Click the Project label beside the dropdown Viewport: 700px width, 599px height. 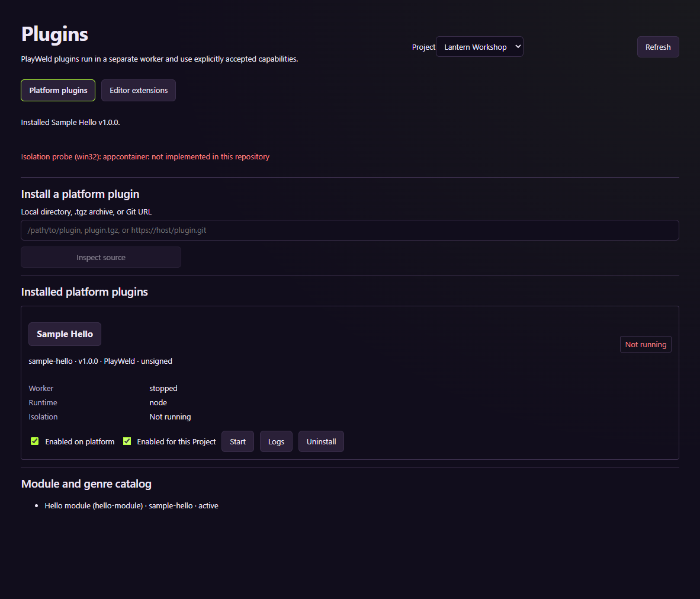click(423, 47)
